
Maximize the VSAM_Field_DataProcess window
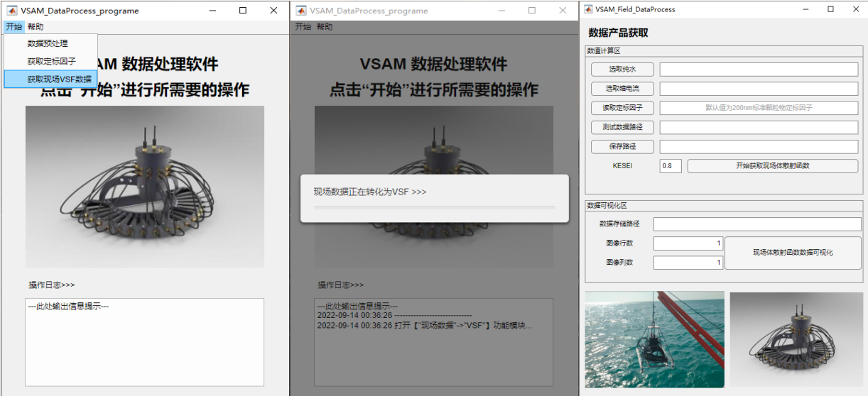pyautogui.click(x=830, y=9)
